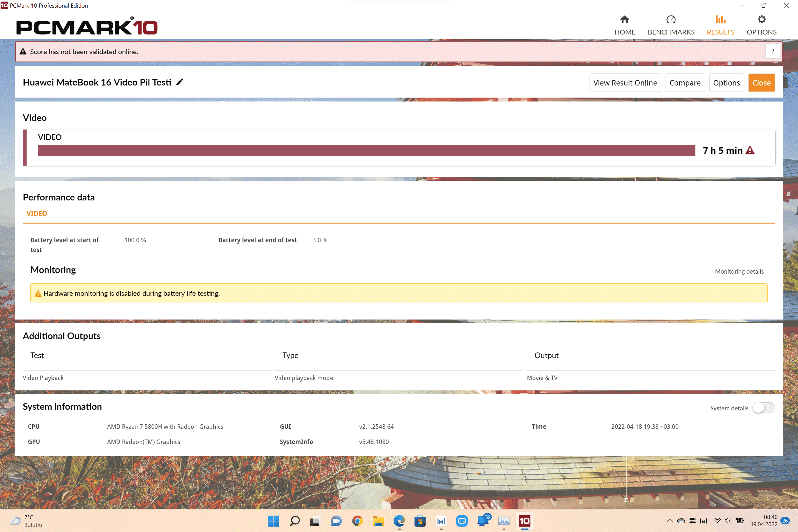This screenshot has width=798, height=532.
Task: Select the VIDEO performance data tab
Action: coord(37,213)
